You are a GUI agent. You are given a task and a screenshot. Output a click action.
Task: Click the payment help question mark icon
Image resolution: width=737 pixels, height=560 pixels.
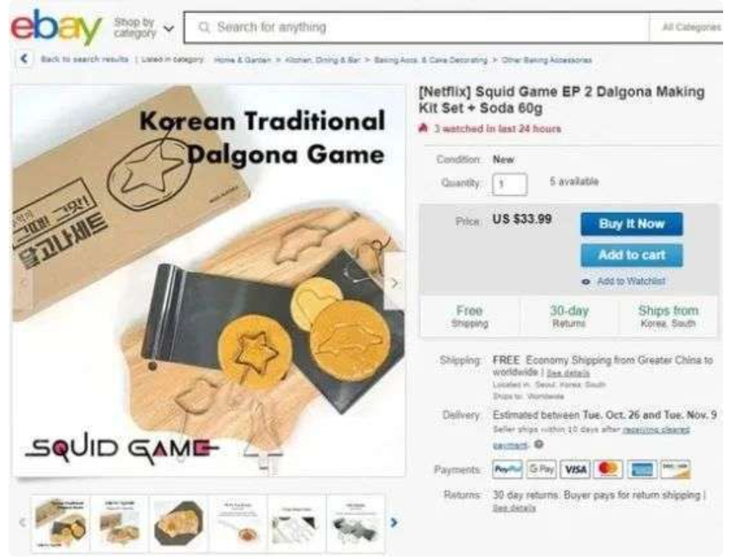pos(539,444)
